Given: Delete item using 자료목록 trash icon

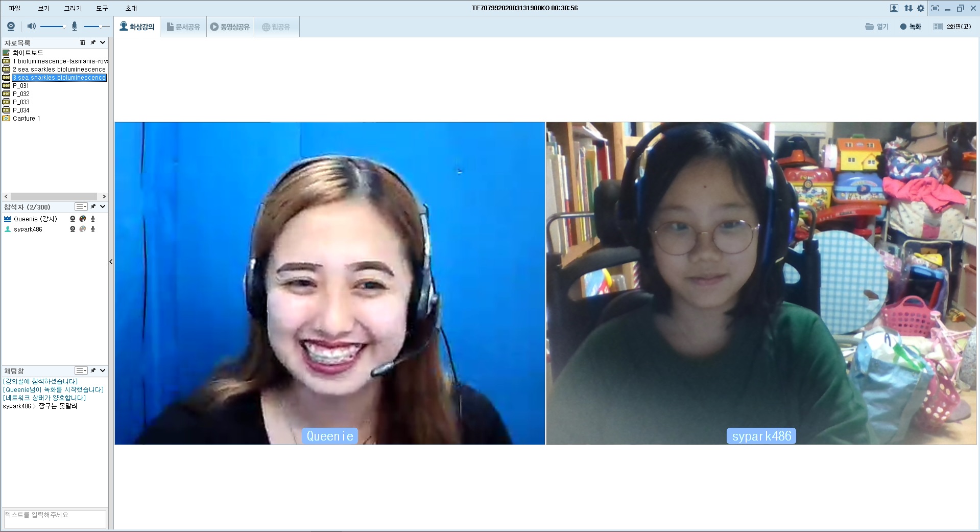Looking at the screenshot, I should tap(83, 42).
